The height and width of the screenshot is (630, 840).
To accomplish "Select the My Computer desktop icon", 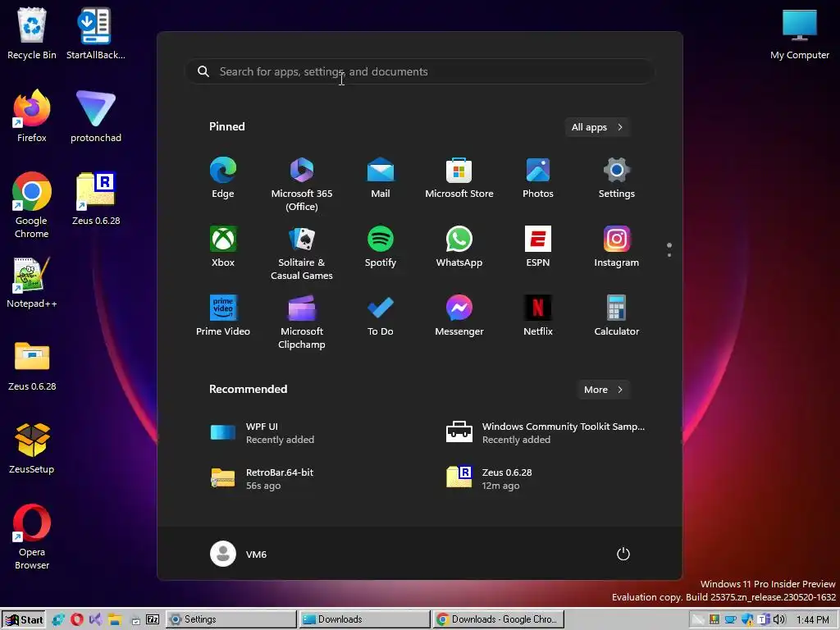I will 799,33.
